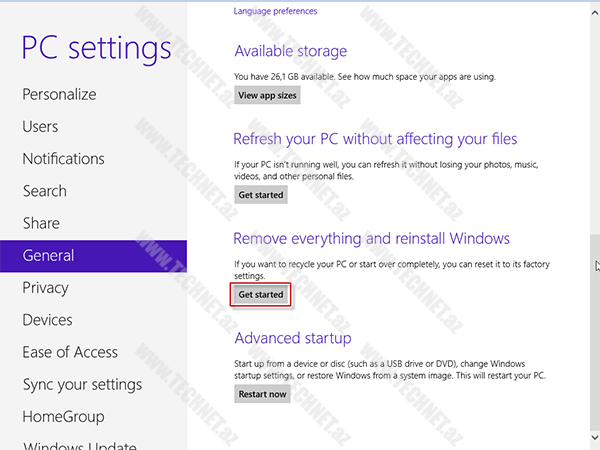
Task: Go to the Search settings category
Action: tap(45, 191)
